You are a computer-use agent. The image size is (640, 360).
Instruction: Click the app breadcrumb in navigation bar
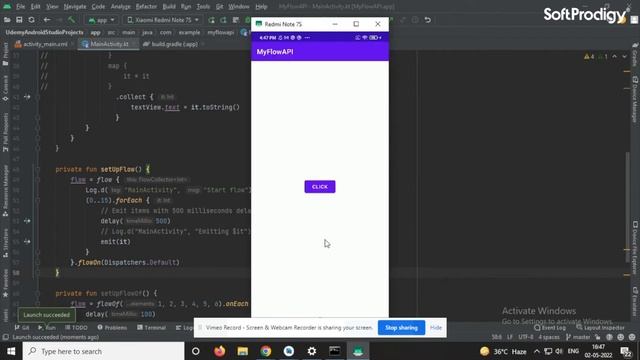point(95,32)
